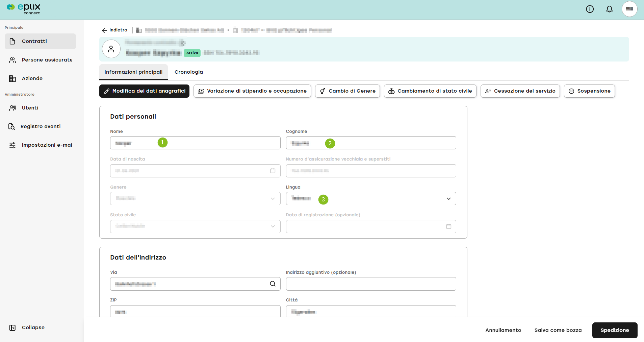Select Modifica dei dati anagrafici
644x342 pixels.
tap(144, 91)
